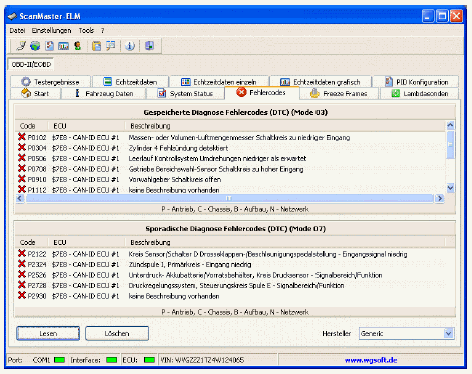
Task: Click ScanMaster-ELM title bar app icon
Action: (x=12, y=16)
